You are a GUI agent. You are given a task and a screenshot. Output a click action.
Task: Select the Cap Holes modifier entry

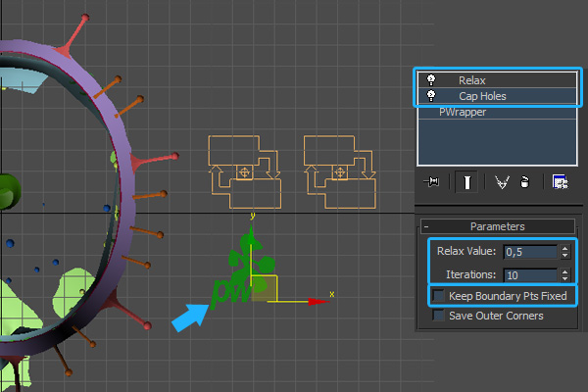(479, 96)
